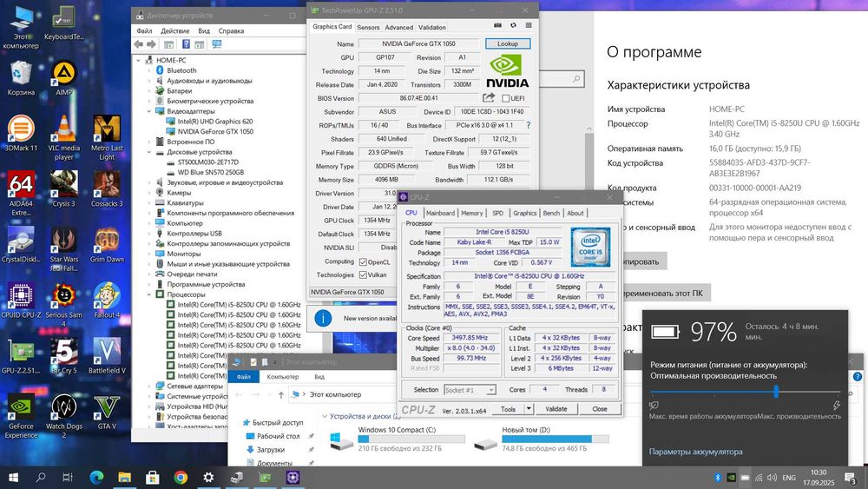Toggle the UEFI checkbox in GPU-Z

point(505,98)
